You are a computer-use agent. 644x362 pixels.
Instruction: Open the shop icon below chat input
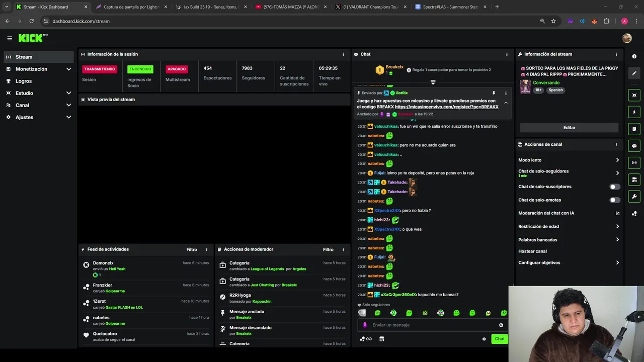(x=381, y=339)
